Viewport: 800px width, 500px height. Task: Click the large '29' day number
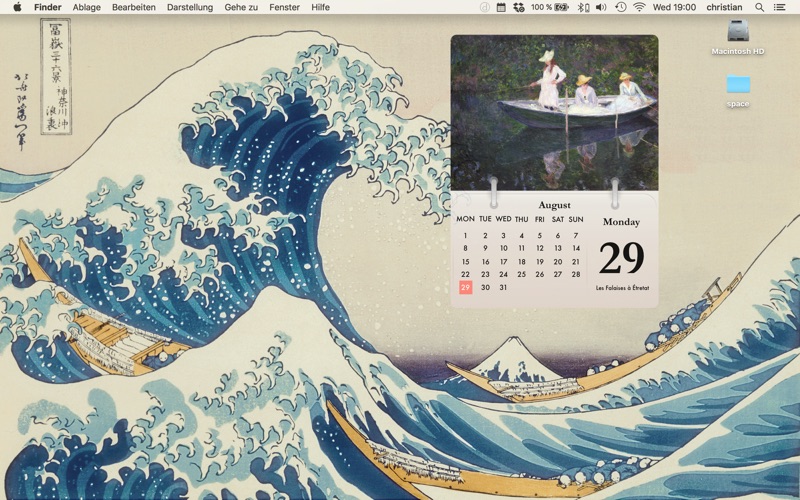[x=621, y=258]
